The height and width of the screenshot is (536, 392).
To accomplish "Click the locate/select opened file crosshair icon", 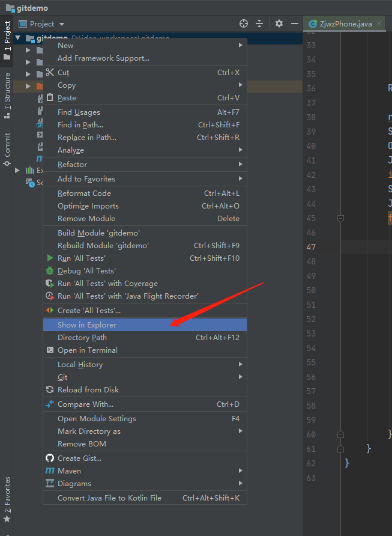I will click(x=244, y=23).
